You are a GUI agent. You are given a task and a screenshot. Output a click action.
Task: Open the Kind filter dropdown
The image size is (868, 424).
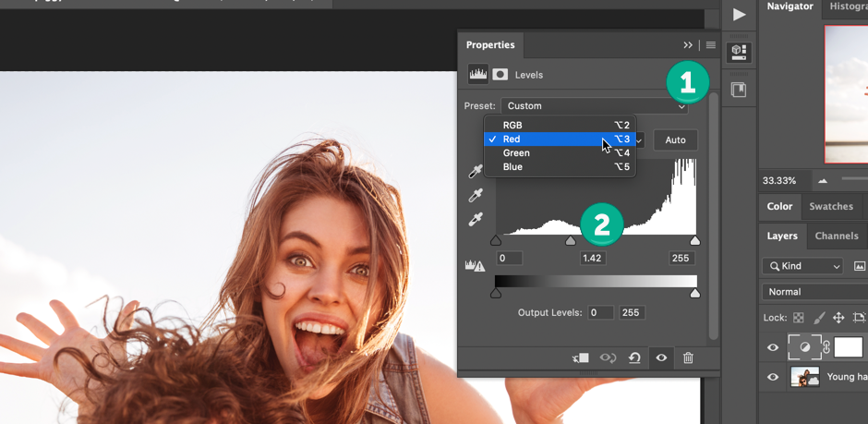(802, 266)
